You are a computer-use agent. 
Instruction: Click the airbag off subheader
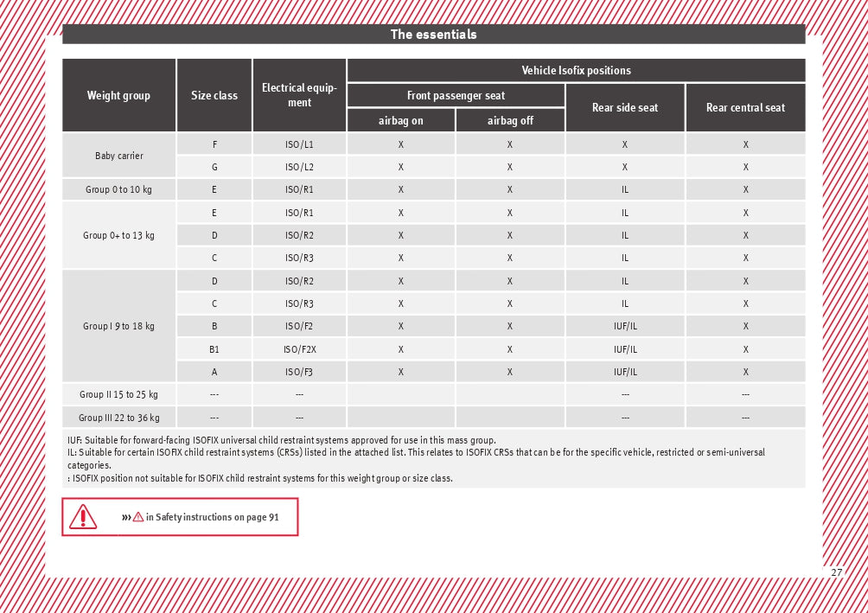pos(510,121)
